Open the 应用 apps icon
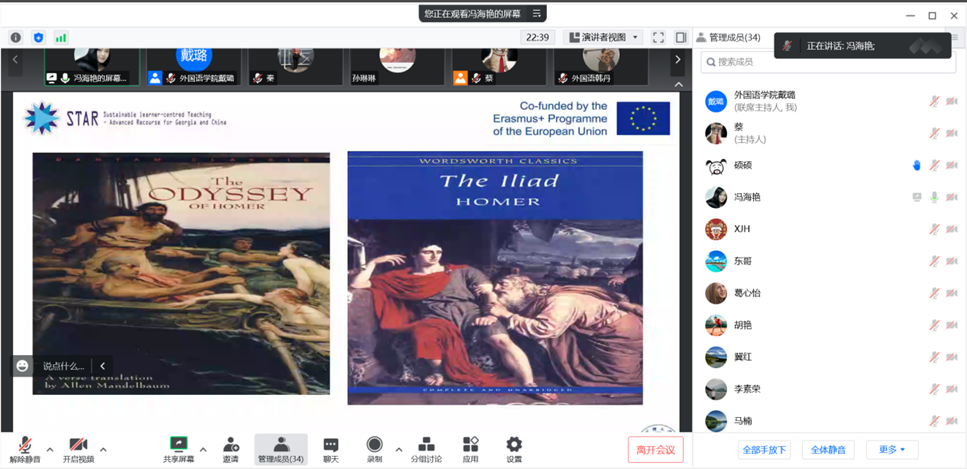 tap(471, 450)
